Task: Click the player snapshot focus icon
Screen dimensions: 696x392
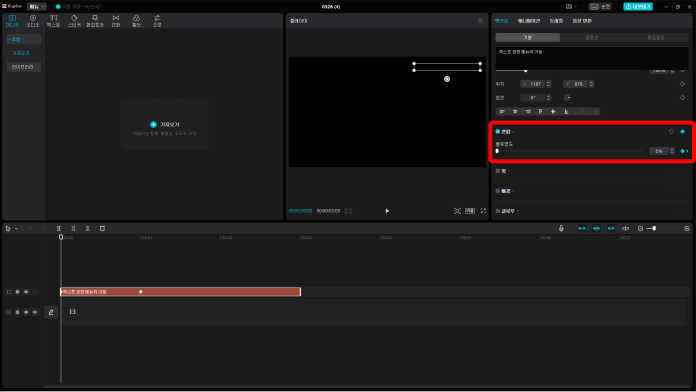Action: tap(457, 211)
